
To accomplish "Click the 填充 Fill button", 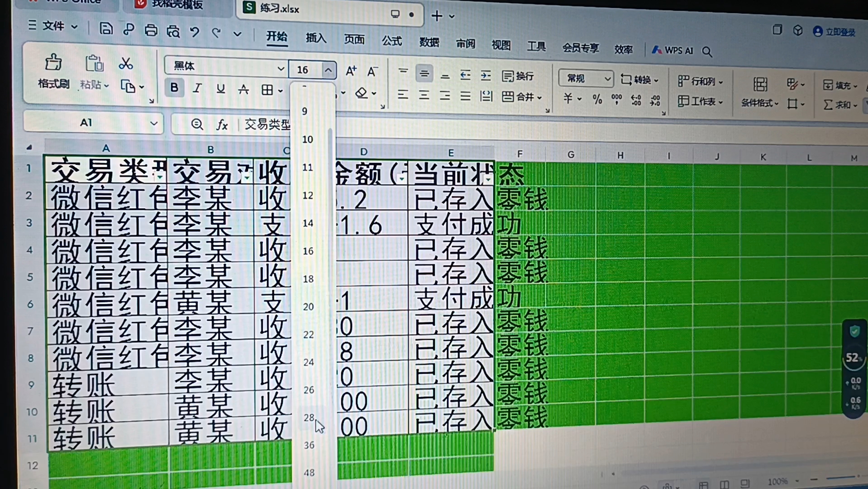I will point(839,85).
